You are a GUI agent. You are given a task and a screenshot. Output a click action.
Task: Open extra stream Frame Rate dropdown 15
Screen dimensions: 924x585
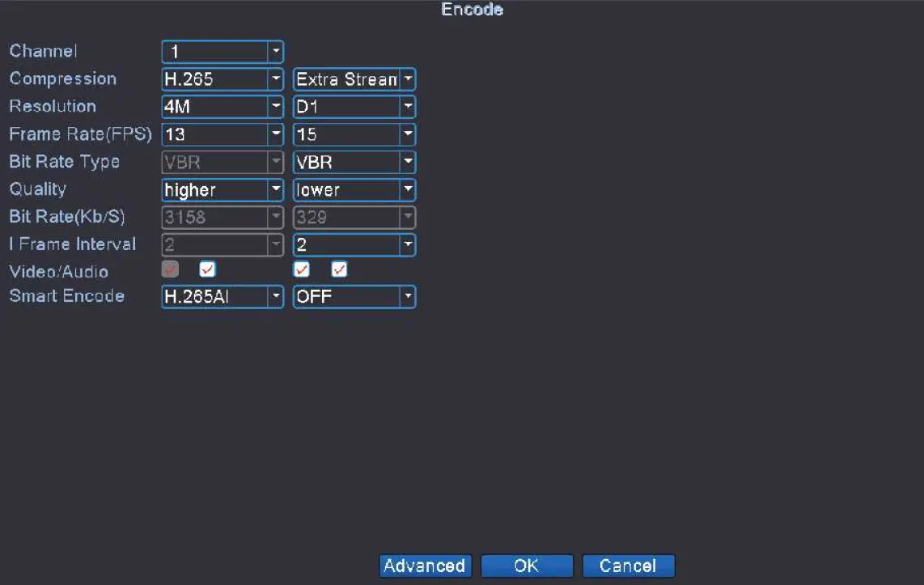[354, 134]
